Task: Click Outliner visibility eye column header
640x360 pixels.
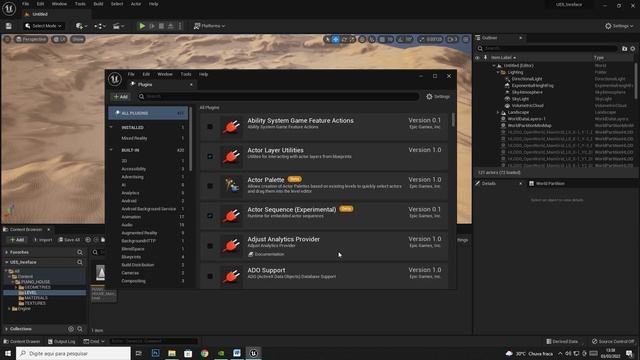Action: tap(477, 58)
